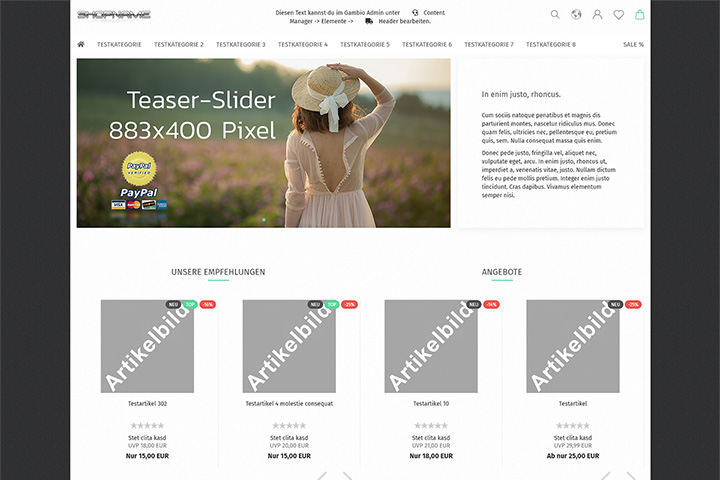Click the PayPal verified seal
The image size is (720, 480).
tap(139, 169)
